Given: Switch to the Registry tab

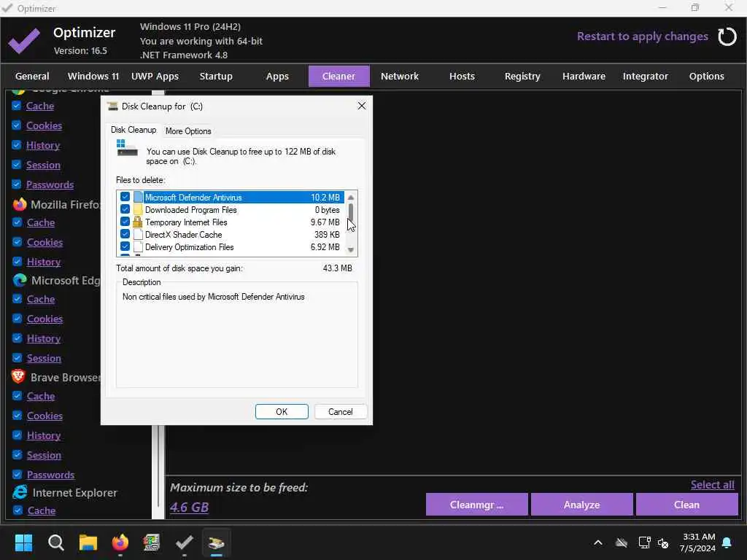Looking at the screenshot, I should click(x=522, y=76).
